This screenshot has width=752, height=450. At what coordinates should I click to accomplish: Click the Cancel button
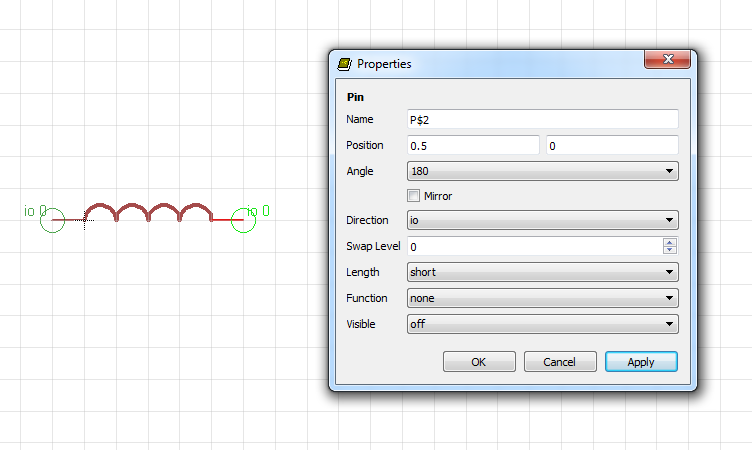click(x=560, y=362)
